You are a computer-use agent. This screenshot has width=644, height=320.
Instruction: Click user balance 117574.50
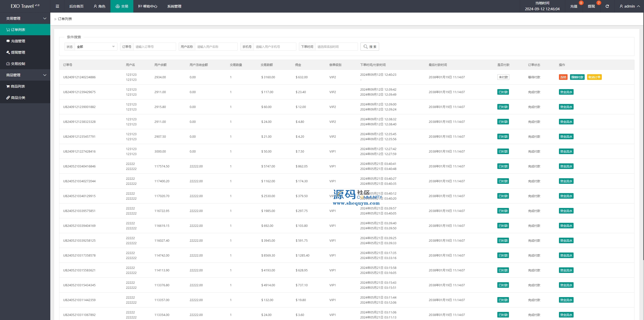pos(162,166)
